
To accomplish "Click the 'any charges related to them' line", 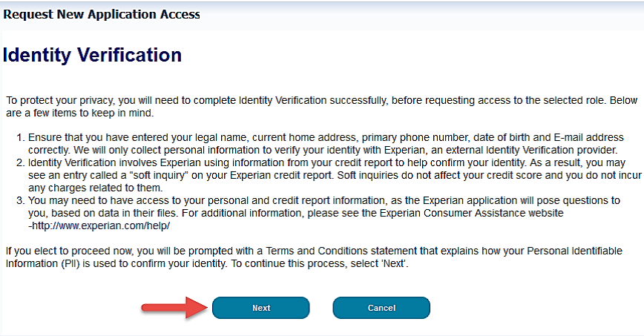I will [95, 188].
